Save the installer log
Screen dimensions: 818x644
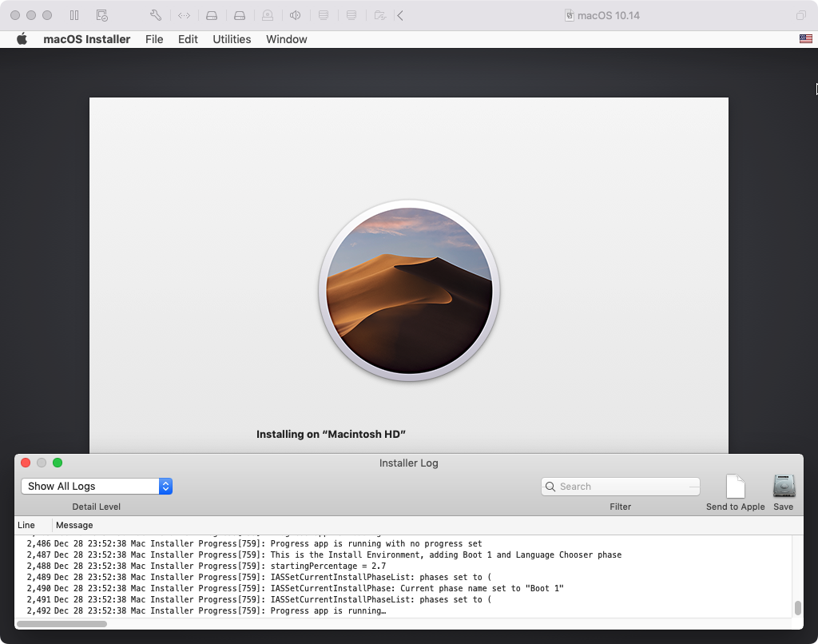click(784, 487)
